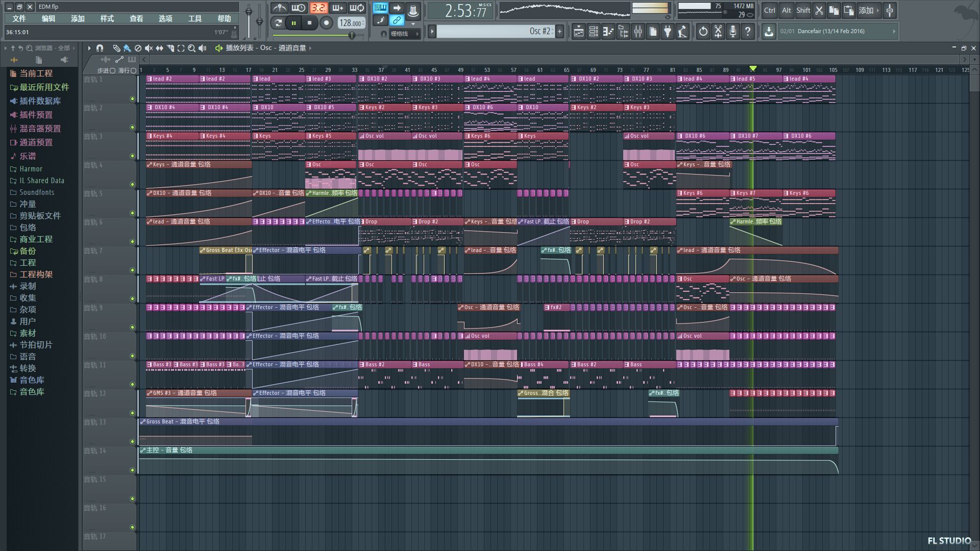980x551 pixels.
Task: Open 文件 menu
Action: (x=19, y=18)
